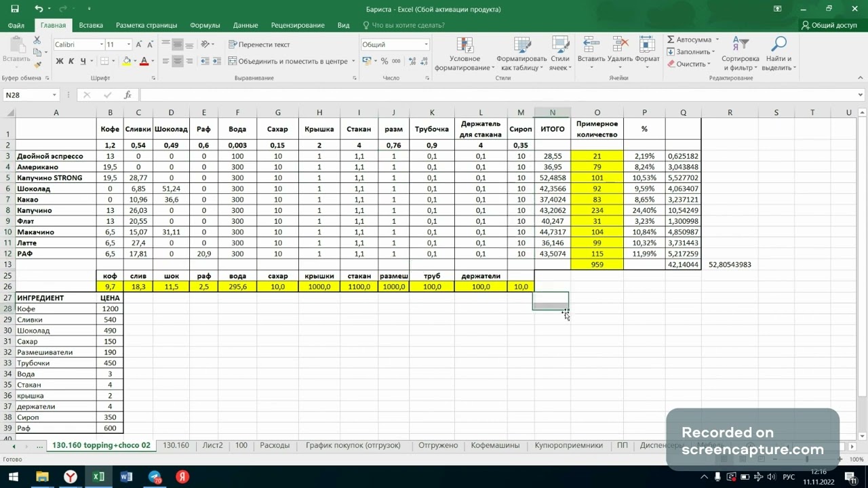
Task: Copy the selection to clipboard
Action: [37, 53]
